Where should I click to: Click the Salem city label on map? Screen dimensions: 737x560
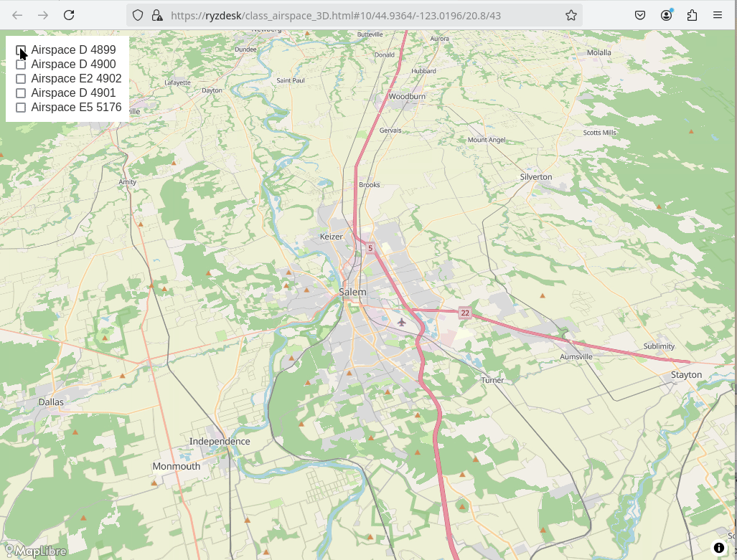click(352, 292)
